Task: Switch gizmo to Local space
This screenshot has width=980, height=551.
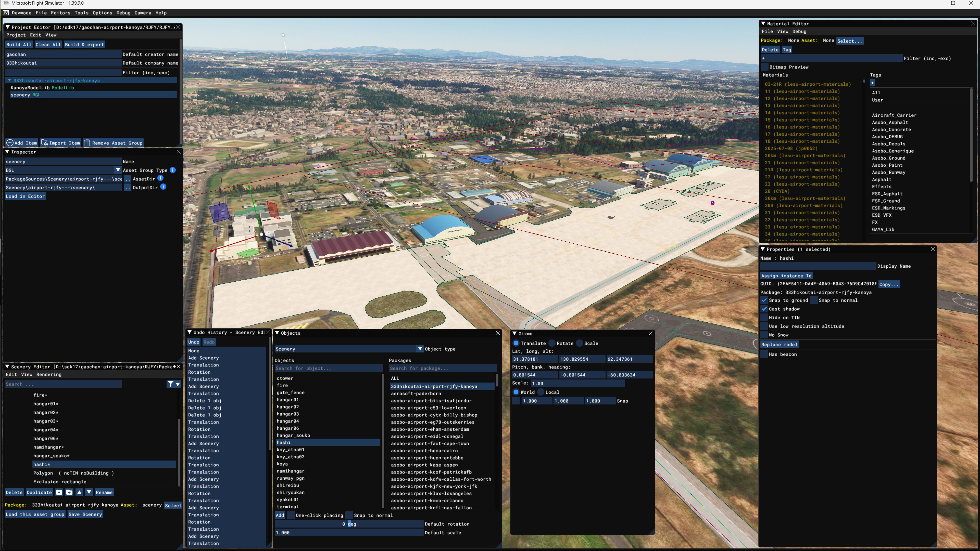Action: [x=541, y=392]
